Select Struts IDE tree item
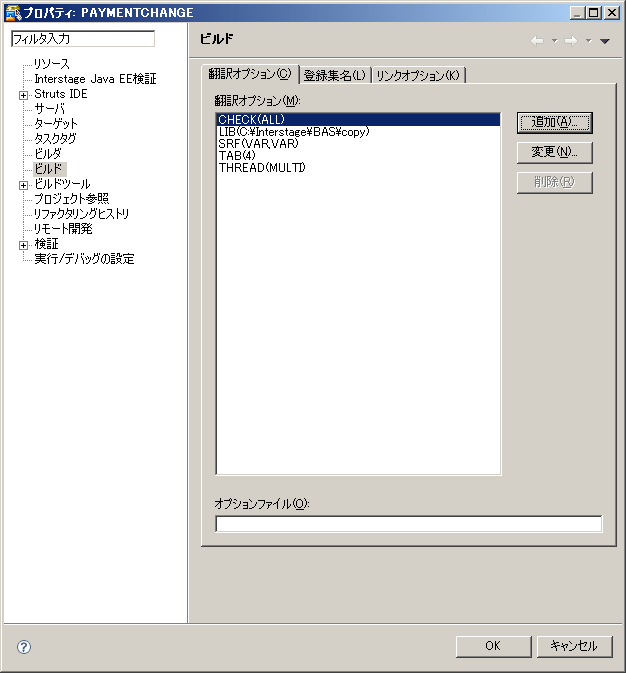The height and width of the screenshot is (673, 626). click(61, 94)
